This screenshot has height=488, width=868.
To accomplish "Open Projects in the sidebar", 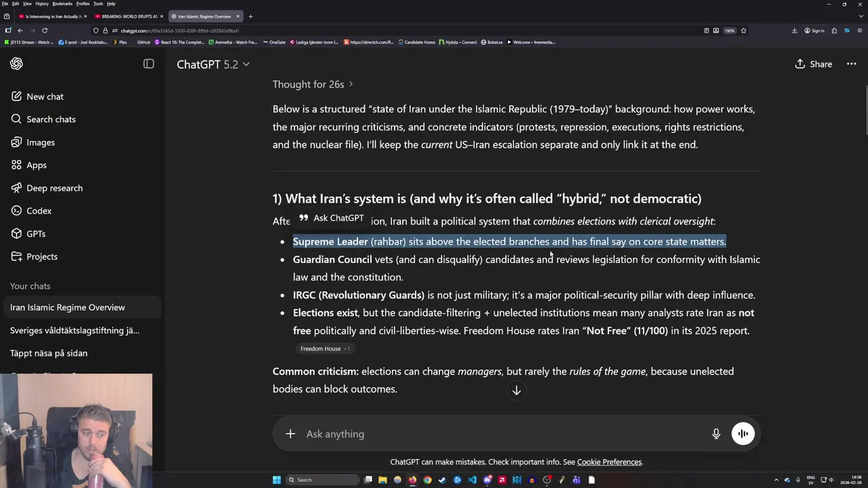I will [x=34, y=256].
